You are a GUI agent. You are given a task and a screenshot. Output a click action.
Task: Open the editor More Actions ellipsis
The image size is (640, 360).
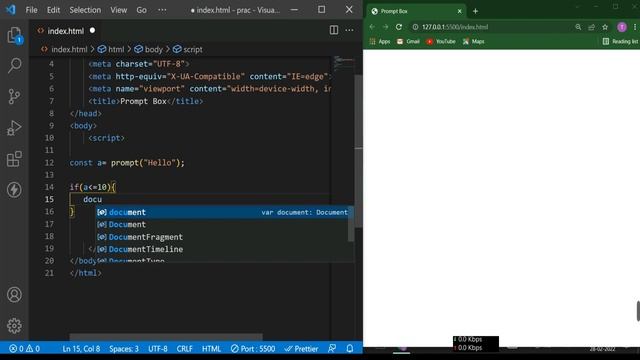(x=349, y=30)
